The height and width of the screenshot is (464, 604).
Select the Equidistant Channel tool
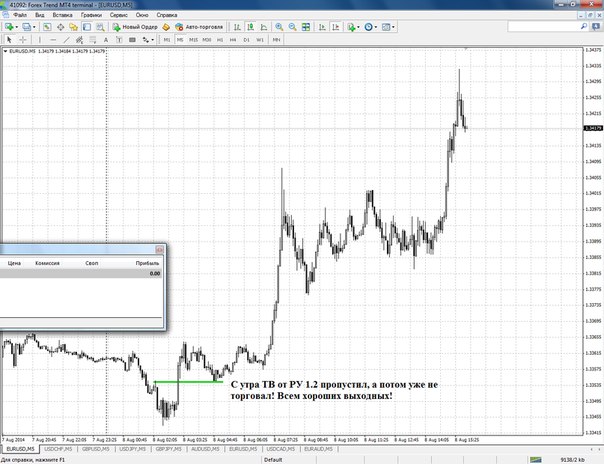pos(79,40)
